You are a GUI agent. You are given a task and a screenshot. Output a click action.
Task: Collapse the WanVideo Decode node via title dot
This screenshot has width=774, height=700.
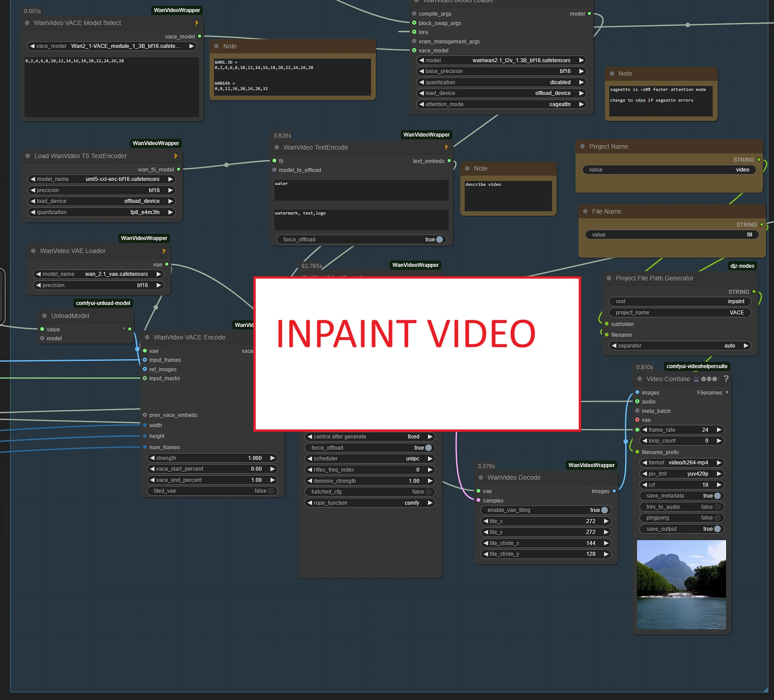(x=481, y=478)
